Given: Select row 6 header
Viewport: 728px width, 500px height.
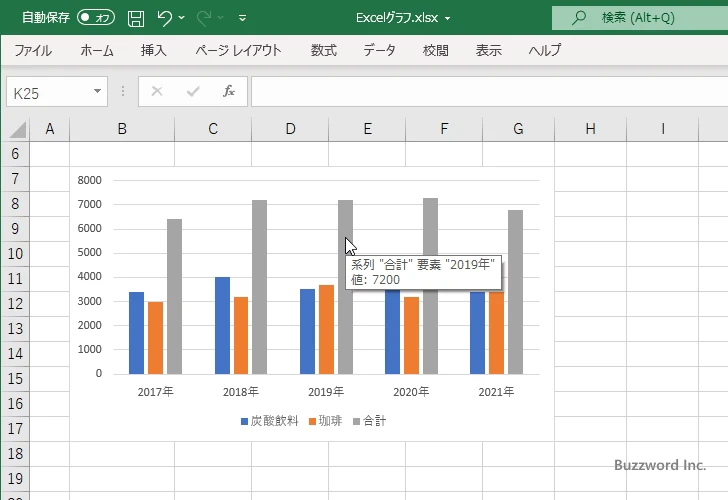Looking at the screenshot, I should click(x=15, y=154).
